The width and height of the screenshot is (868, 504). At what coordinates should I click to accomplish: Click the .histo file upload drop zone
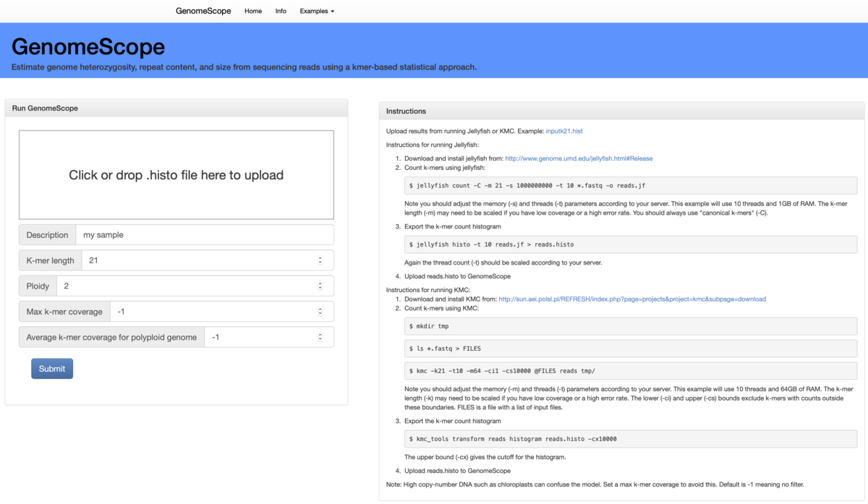pyautogui.click(x=176, y=174)
